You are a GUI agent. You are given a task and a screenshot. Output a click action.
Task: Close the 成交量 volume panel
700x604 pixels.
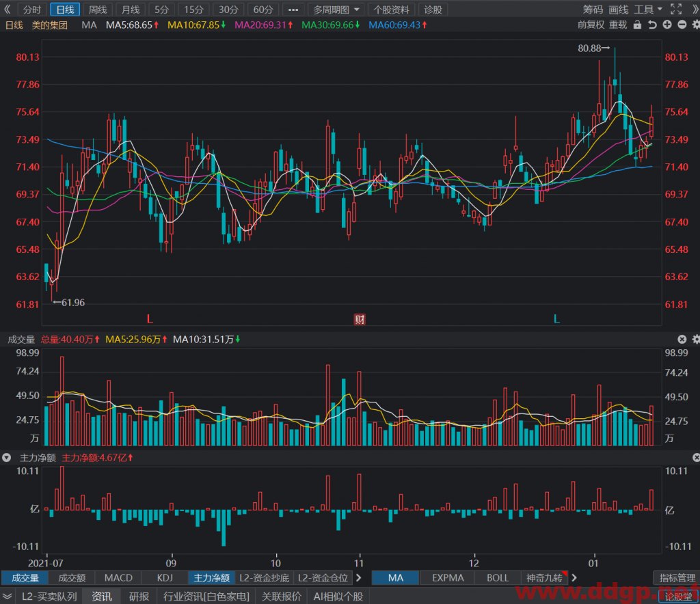tap(682, 340)
